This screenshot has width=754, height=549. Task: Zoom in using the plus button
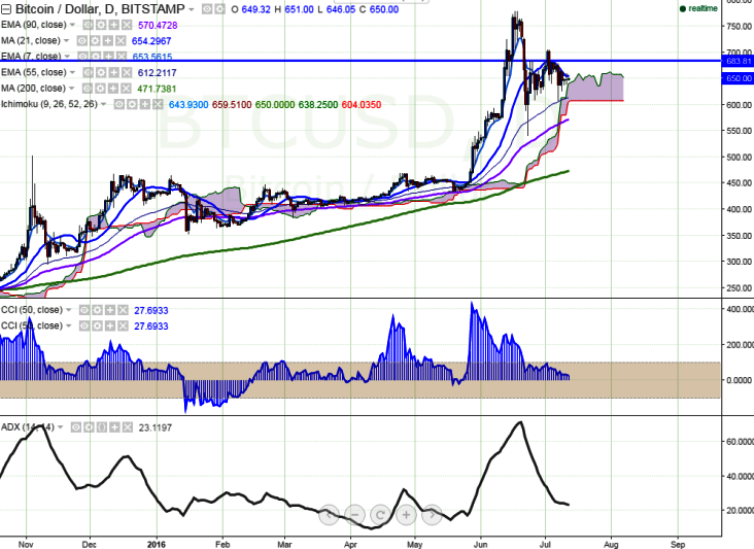406,516
